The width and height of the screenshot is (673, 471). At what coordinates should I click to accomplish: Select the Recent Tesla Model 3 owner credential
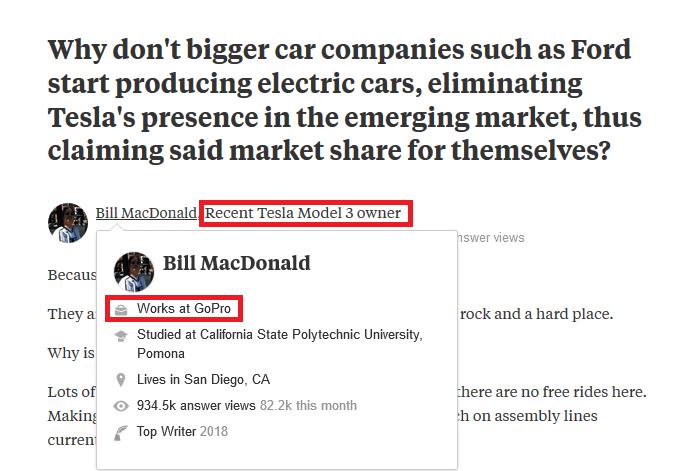(304, 213)
